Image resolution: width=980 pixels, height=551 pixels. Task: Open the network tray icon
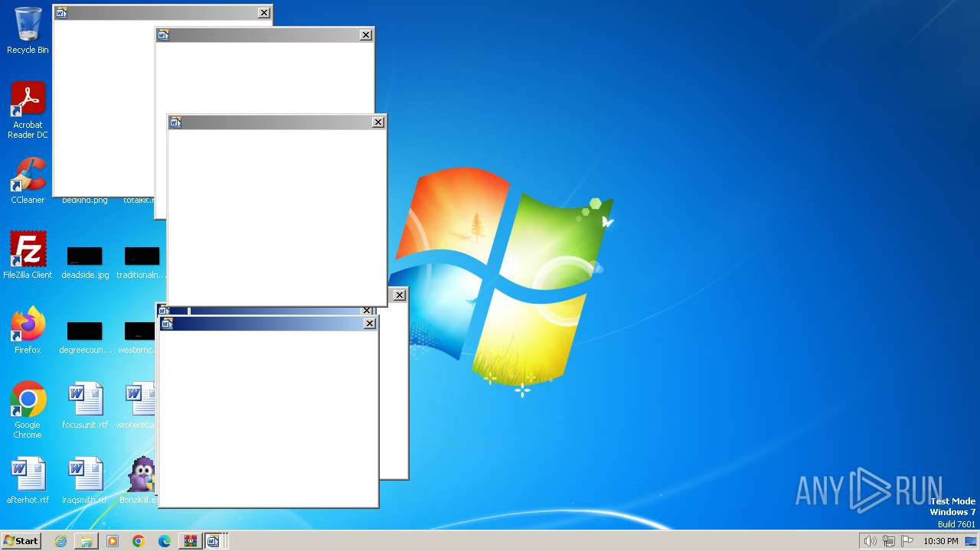click(x=889, y=541)
